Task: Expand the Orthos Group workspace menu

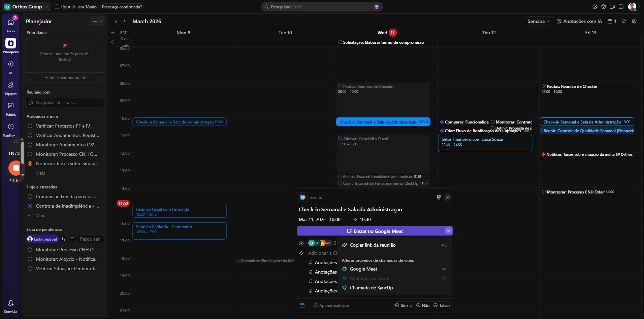Action: 27,7
